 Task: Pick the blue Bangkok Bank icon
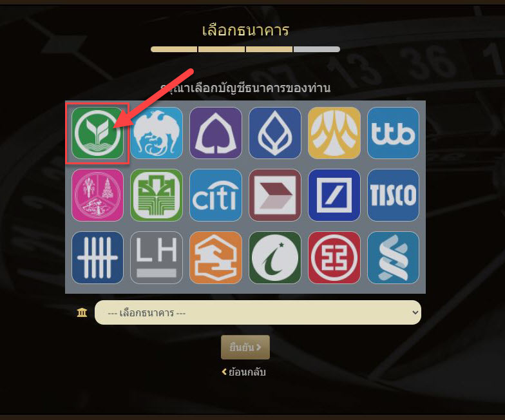click(274, 133)
